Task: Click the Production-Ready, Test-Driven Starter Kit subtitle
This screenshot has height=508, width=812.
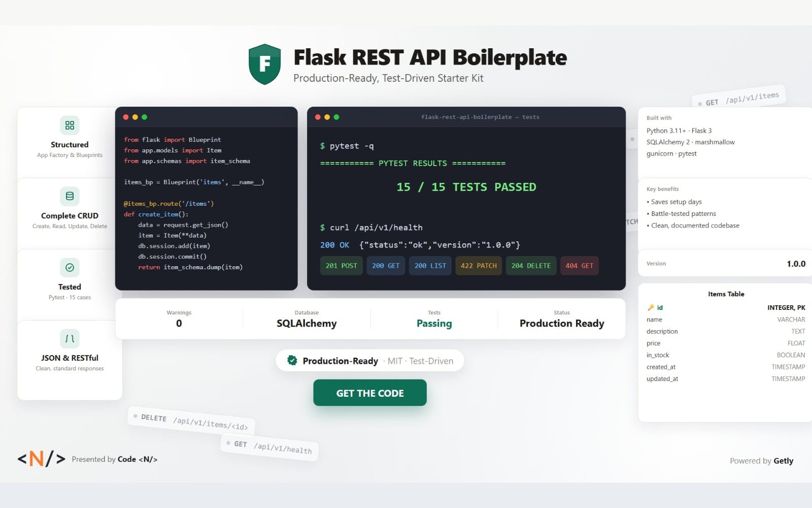Action: 388,78
